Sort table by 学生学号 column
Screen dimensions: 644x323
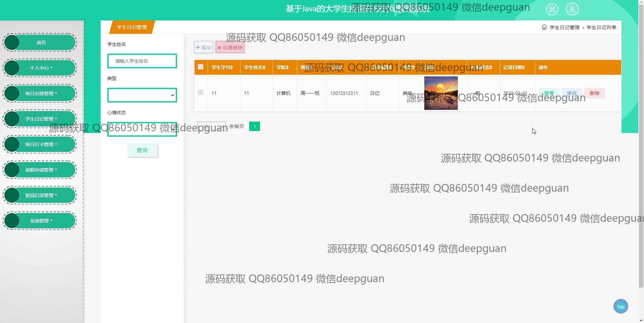[x=222, y=67]
